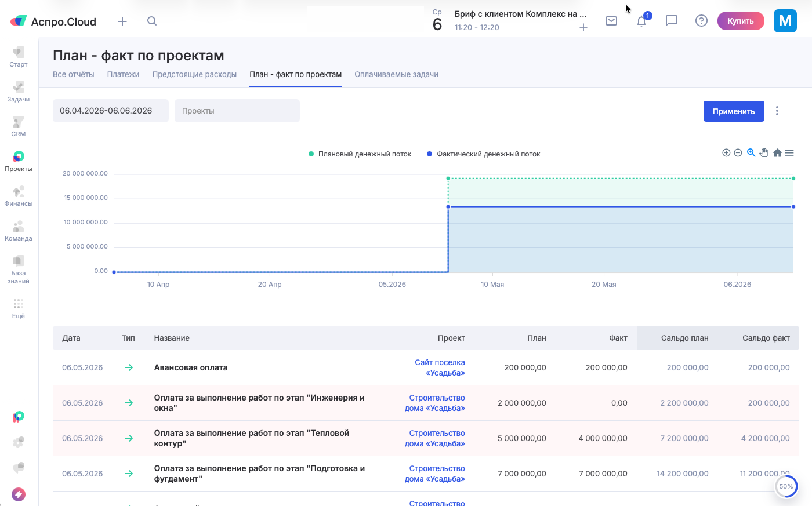Open Строительство дома link in Тепловой контур row
The width and height of the screenshot is (812, 506).
tap(435, 438)
